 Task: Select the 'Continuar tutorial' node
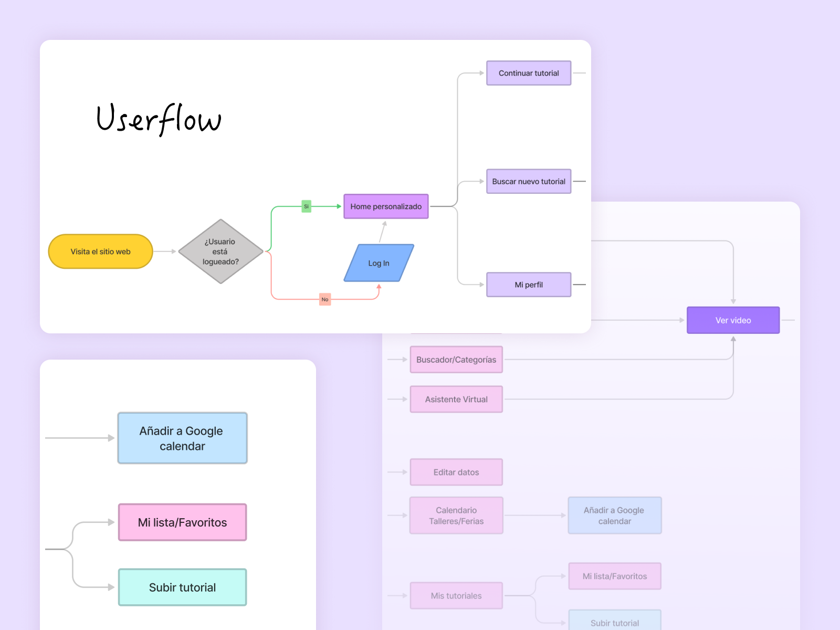528,73
